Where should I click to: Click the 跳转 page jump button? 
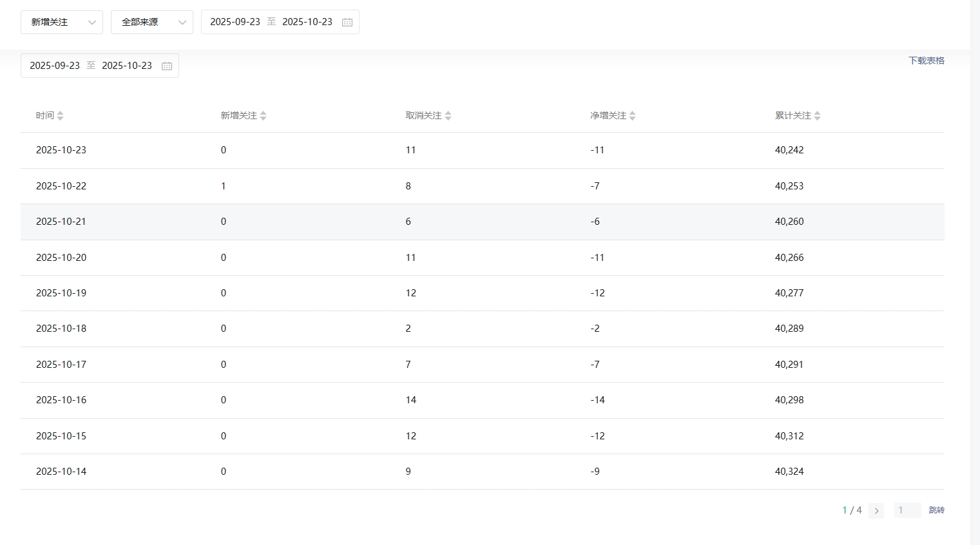click(936, 510)
